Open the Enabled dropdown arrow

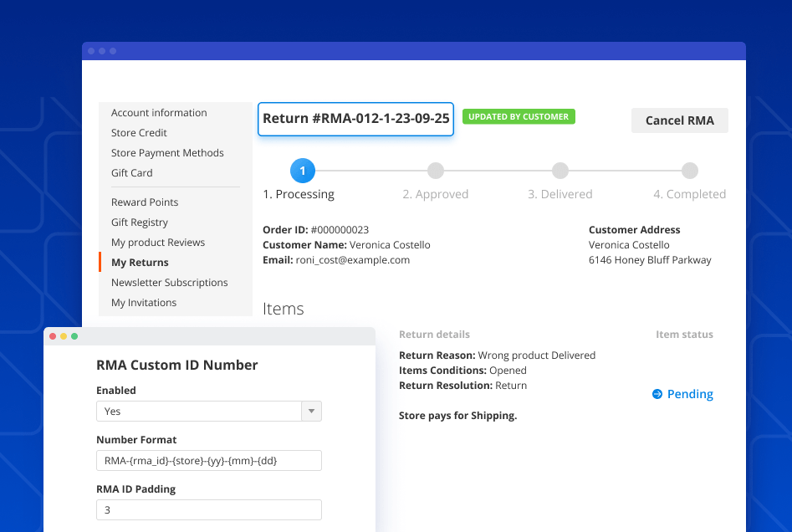(311, 411)
